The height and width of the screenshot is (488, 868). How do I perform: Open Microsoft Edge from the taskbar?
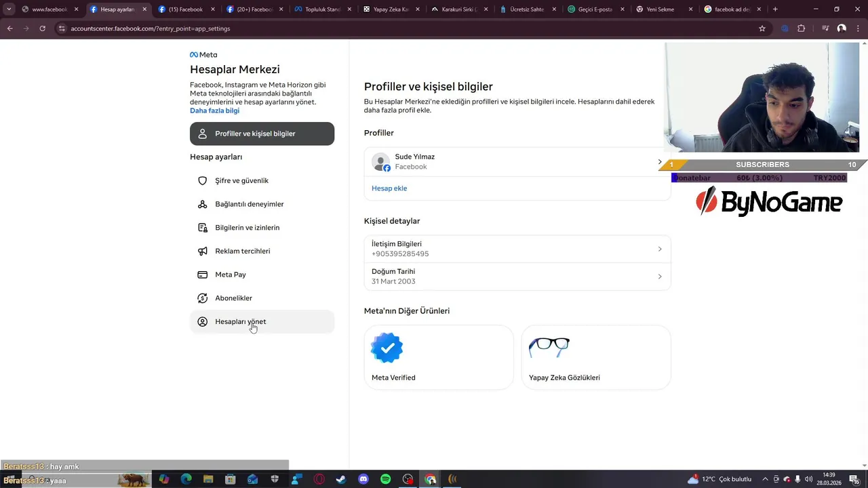(x=186, y=479)
